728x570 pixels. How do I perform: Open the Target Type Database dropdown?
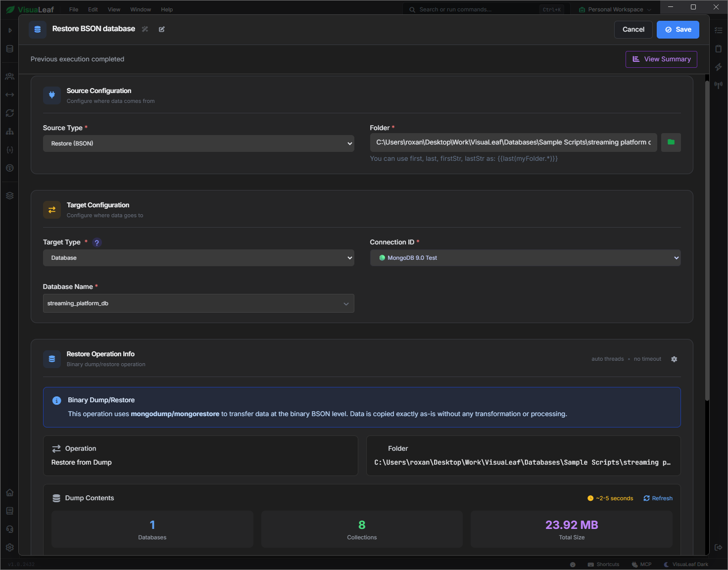tap(198, 258)
